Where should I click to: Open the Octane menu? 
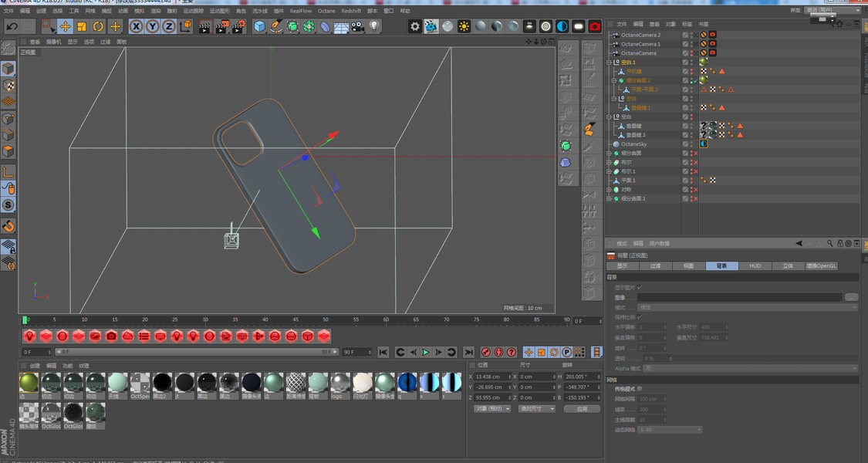coord(326,11)
